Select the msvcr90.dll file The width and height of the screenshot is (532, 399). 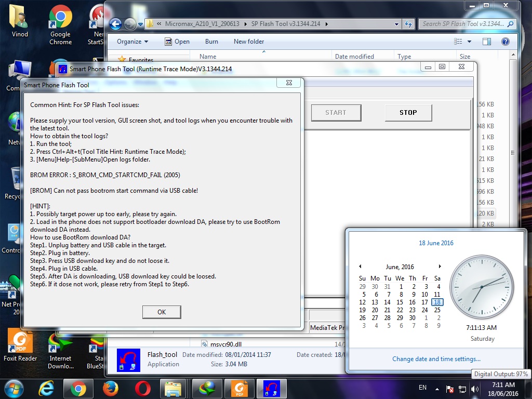click(x=225, y=344)
